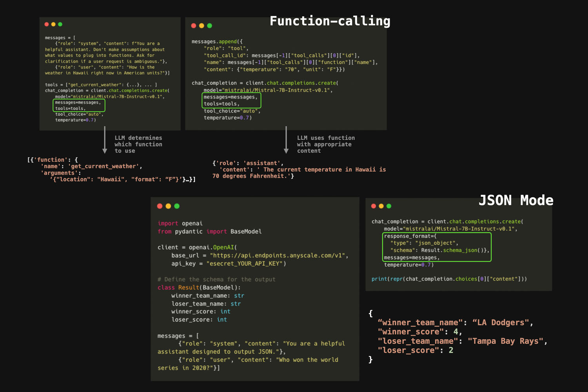Click the Function-calling heading
588x392 pixels.
pyautogui.click(x=330, y=21)
